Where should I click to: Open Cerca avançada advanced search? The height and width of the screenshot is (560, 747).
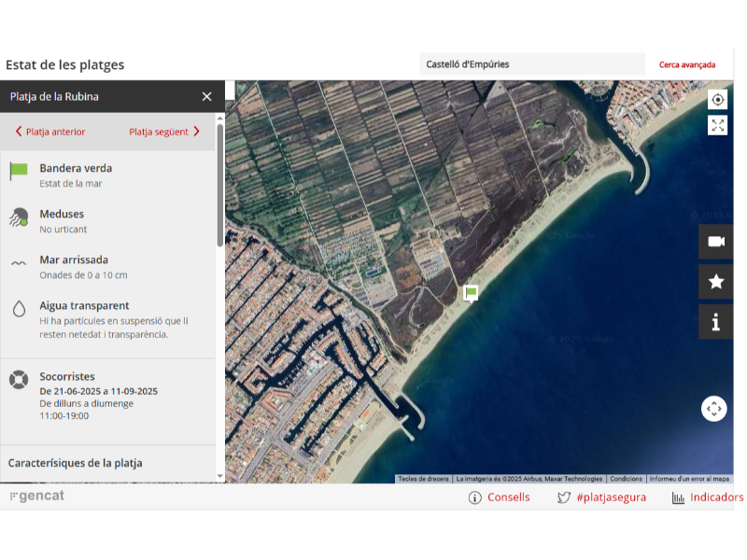point(687,64)
